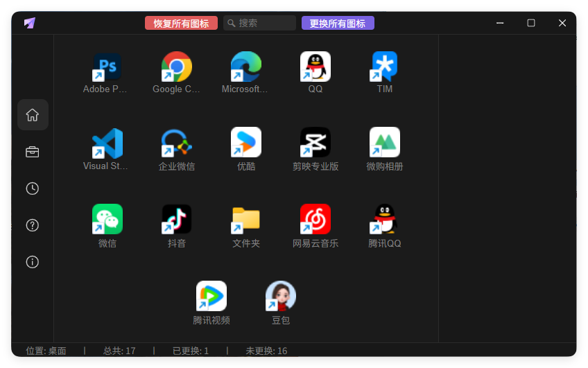This screenshot has height=368, width=588.
Task: Select the 优酷 app icon
Action: 246,142
